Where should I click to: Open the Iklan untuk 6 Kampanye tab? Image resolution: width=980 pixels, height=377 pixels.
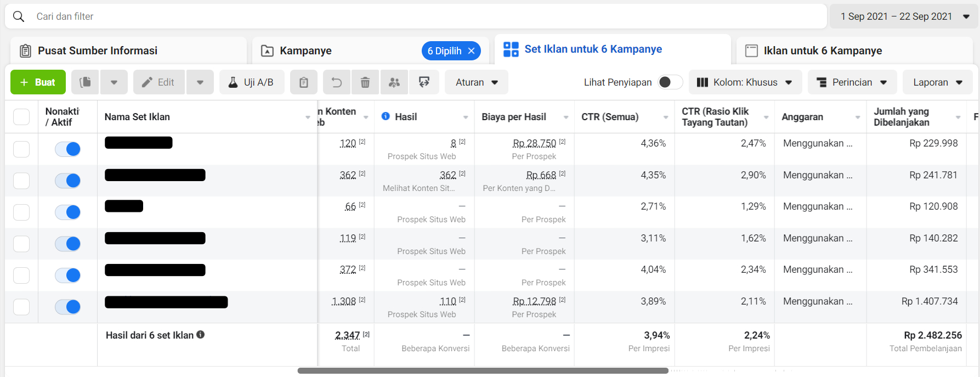[x=823, y=51]
